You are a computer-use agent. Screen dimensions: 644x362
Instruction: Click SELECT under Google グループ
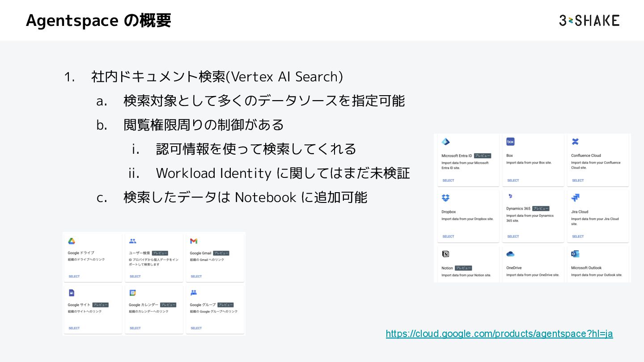click(x=196, y=328)
